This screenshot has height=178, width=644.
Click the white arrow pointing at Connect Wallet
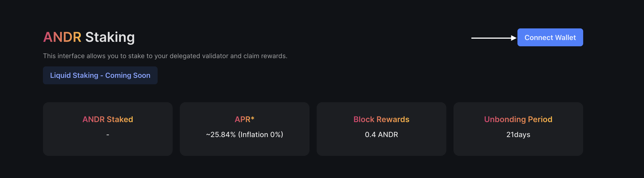pyautogui.click(x=493, y=38)
